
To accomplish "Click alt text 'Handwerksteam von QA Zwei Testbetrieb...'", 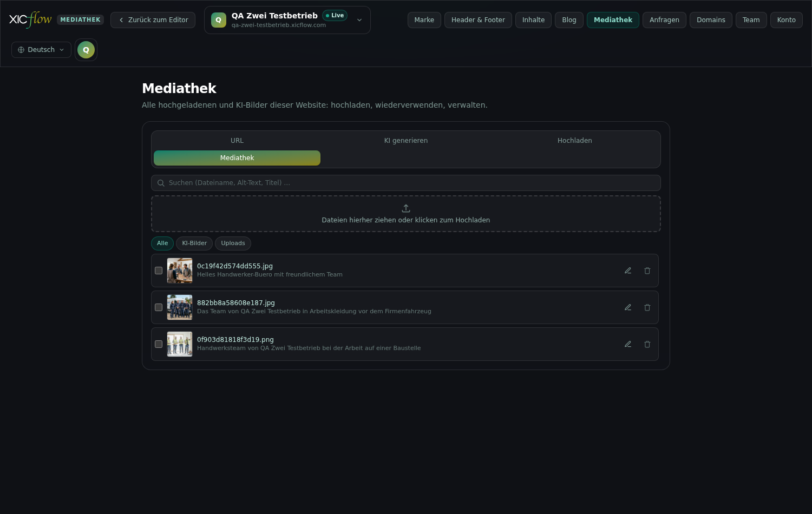I will [309, 348].
